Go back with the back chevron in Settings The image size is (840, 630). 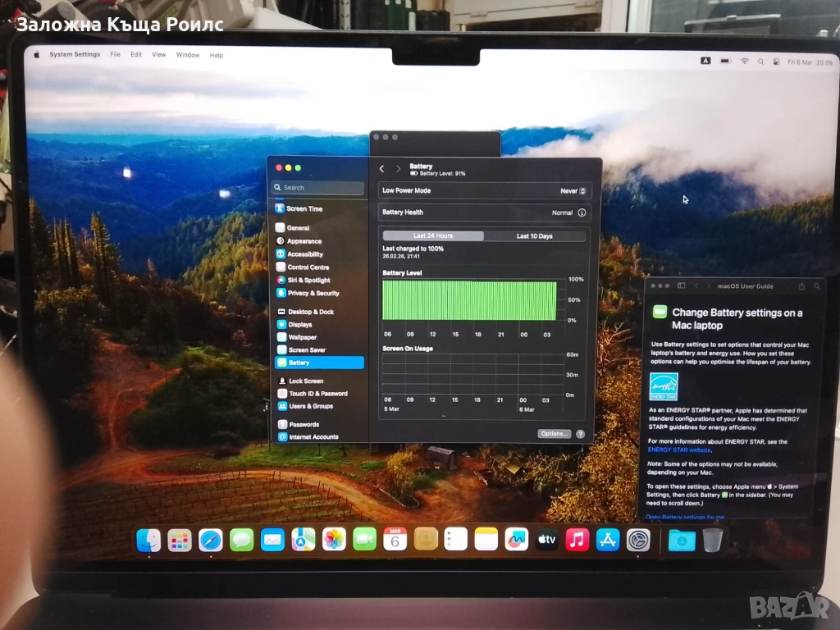[x=381, y=169]
